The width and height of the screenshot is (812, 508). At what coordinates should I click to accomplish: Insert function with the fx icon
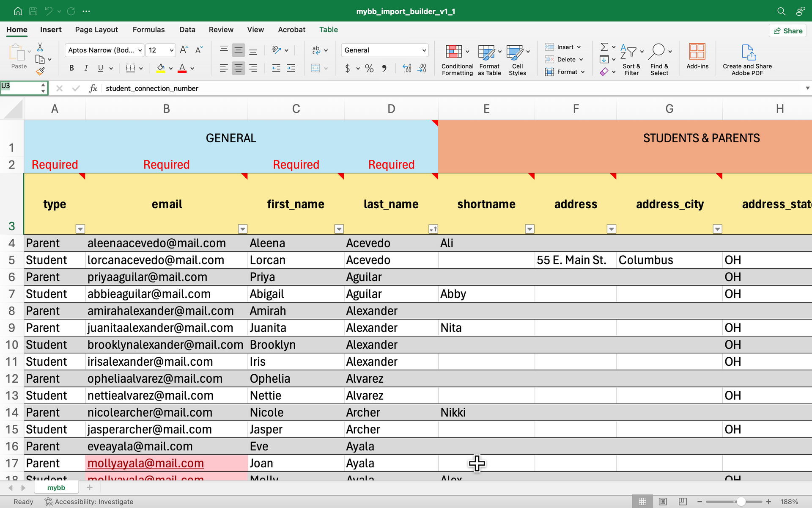point(93,88)
